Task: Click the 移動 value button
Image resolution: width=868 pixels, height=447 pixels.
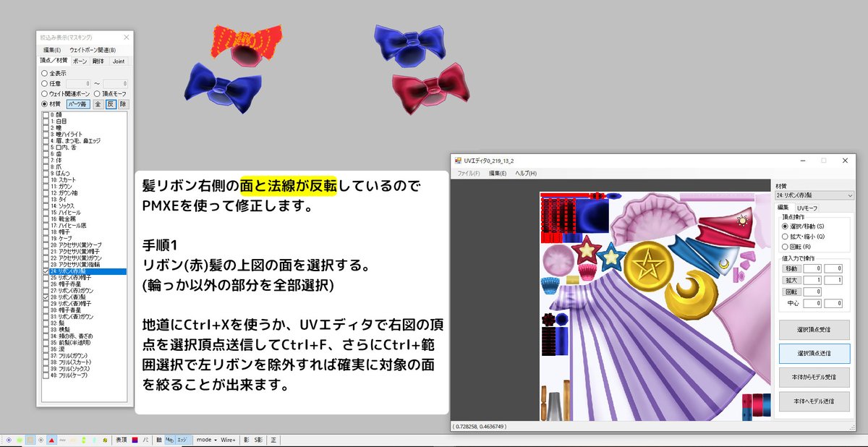Action: point(791,268)
